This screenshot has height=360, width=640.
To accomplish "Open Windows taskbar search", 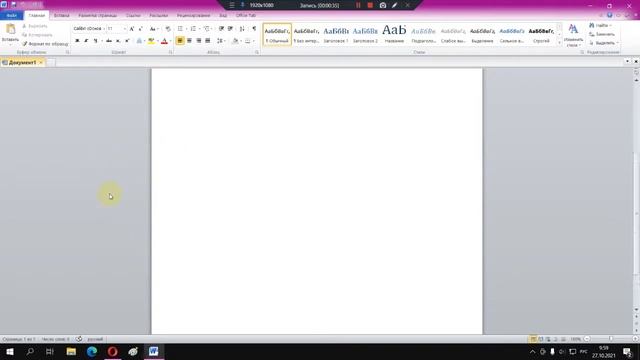I will coord(30,351).
